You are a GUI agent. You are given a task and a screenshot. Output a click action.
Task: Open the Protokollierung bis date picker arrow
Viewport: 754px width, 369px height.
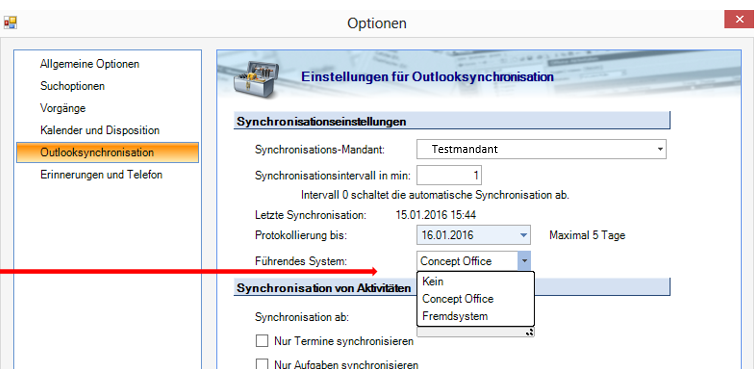[x=523, y=236]
